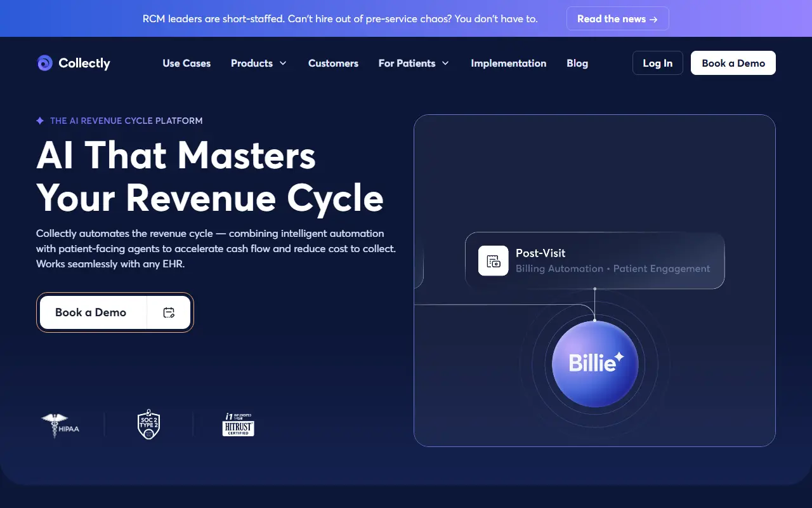
Task: Click the AI That Masters Your Revenue Cycle heading
Action: [210, 176]
